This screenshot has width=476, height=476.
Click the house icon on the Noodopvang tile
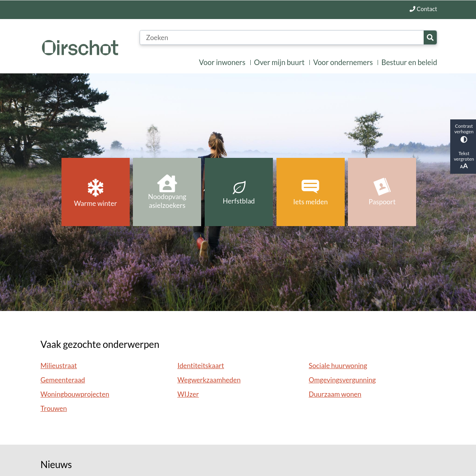point(167,183)
